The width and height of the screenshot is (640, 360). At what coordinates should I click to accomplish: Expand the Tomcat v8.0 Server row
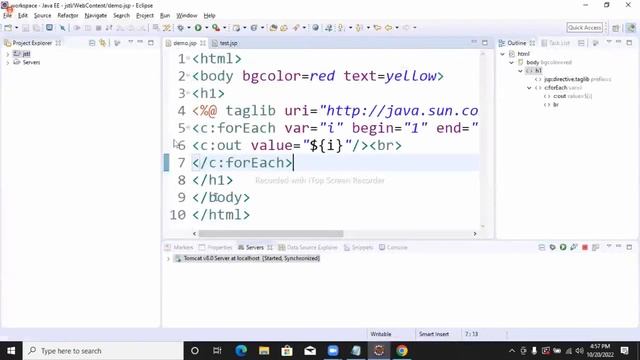coord(168,258)
